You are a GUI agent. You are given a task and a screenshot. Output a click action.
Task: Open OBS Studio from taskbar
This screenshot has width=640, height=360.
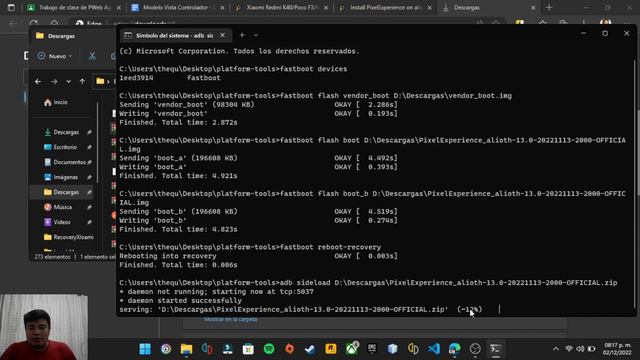pyautogui.click(x=475, y=349)
